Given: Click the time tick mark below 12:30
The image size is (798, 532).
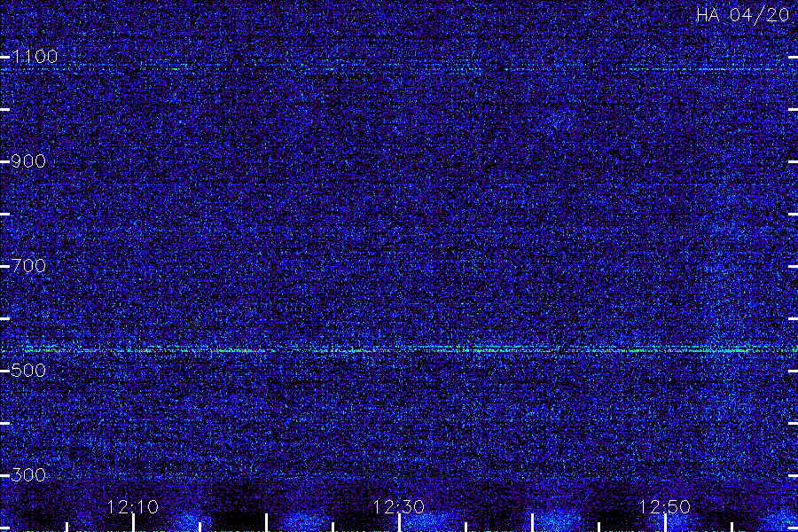Looking at the screenshot, I should tap(400, 523).
